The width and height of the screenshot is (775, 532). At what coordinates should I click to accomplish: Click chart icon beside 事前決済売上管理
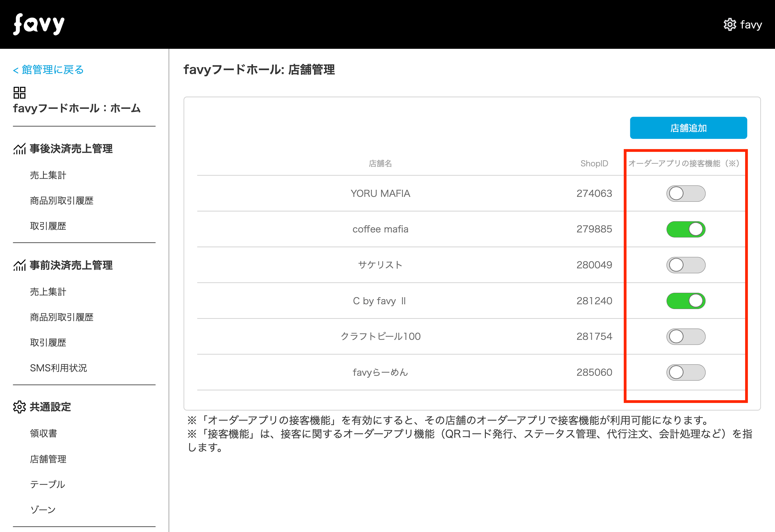(x=19, y=265)
